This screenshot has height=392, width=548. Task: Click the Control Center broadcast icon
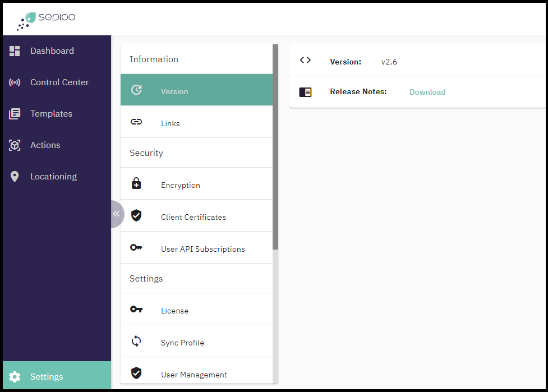click(15, 82)
